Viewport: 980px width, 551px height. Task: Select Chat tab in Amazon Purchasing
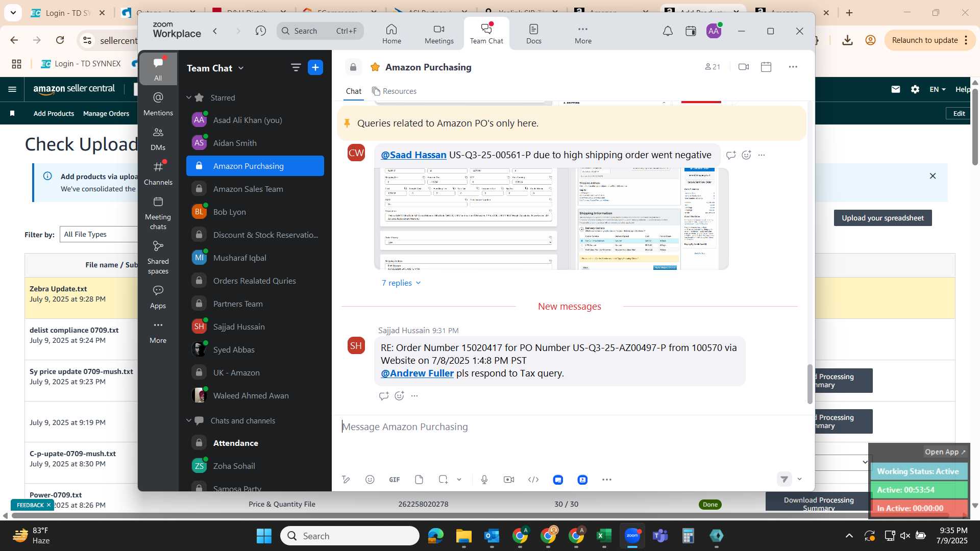click(x=353, y=91)
